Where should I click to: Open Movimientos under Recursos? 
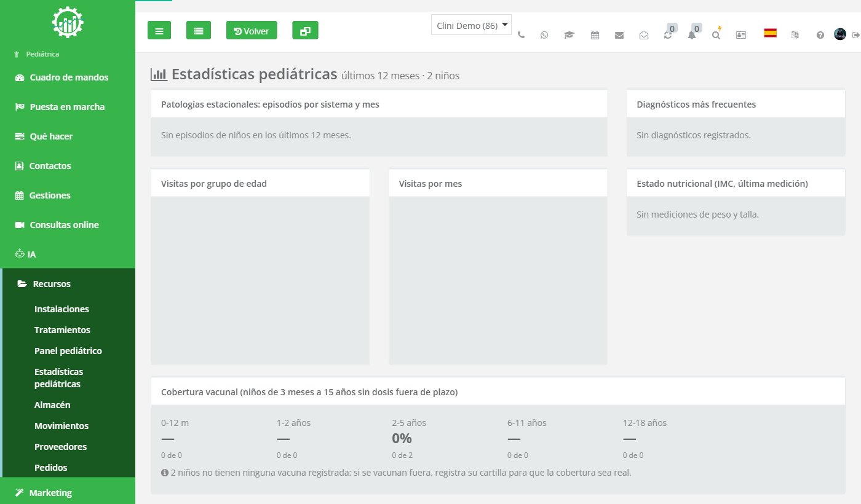click(x=61, y=426)
